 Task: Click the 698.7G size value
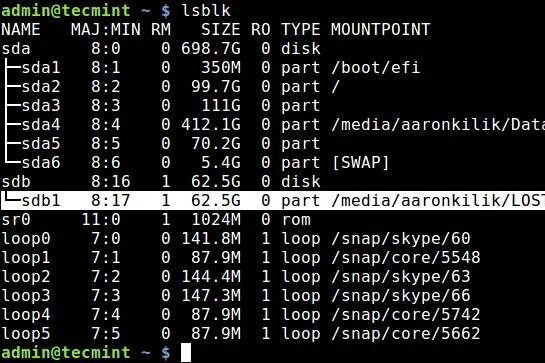tap(211, 49)
